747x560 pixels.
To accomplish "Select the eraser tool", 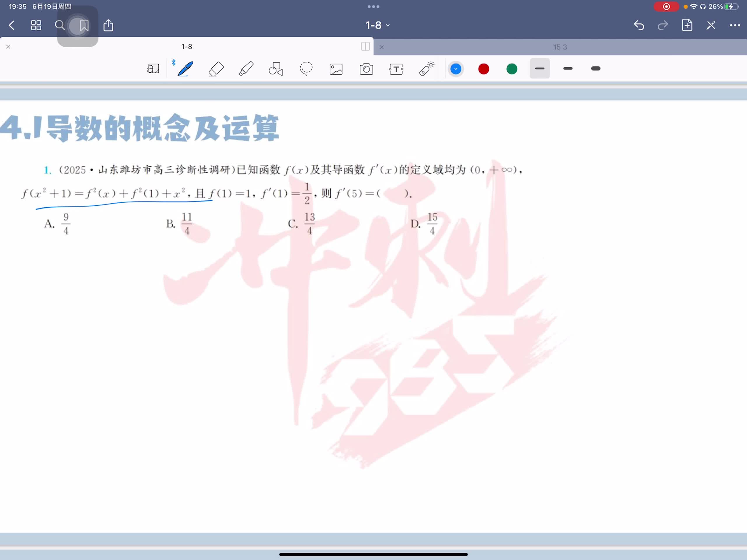I will point(216,69).
